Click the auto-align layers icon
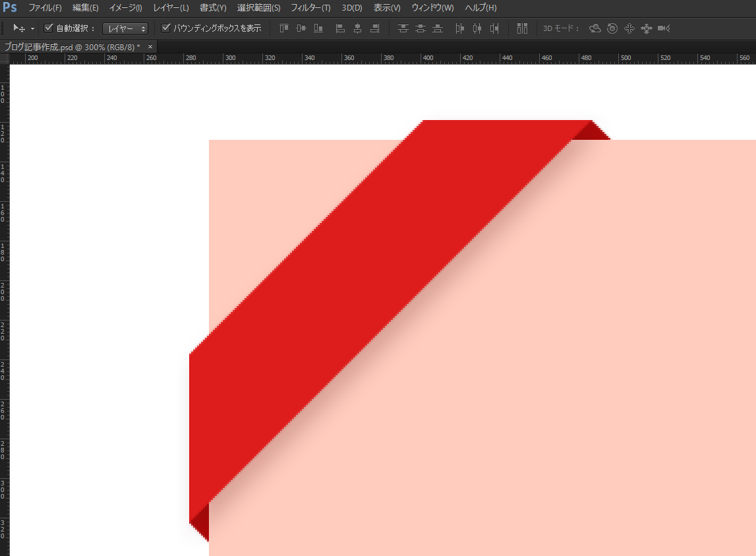The height and width of the screenshot is (556, 756). pos(522,28)
